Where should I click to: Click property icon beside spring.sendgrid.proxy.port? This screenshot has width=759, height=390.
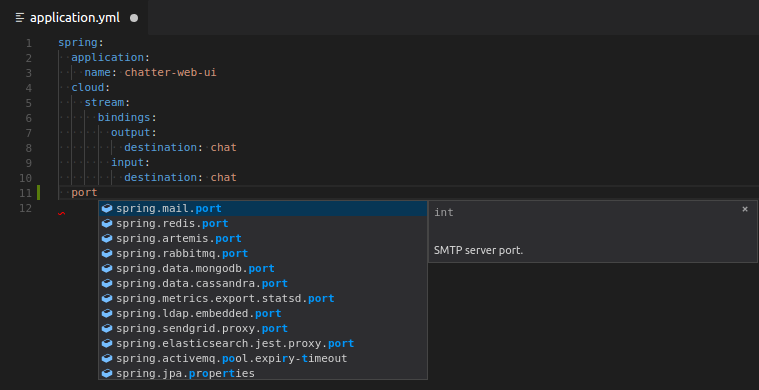[x=107, y=329]
